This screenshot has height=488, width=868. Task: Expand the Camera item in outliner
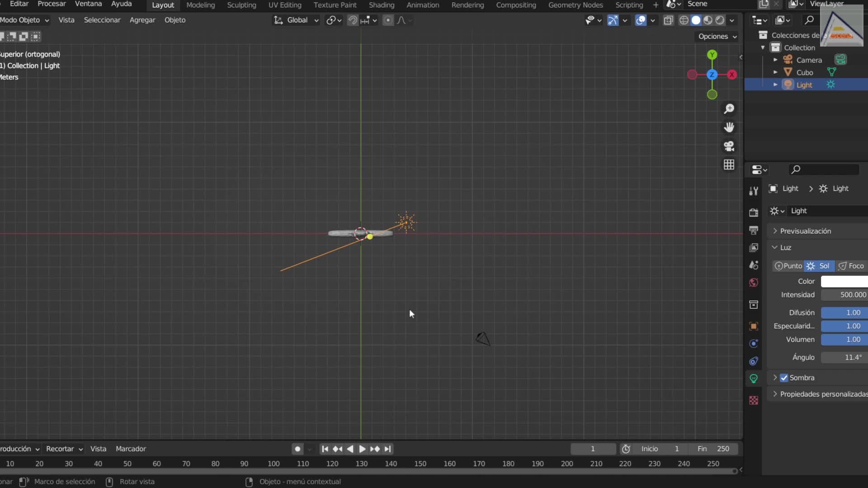click(x=775, y=60)
